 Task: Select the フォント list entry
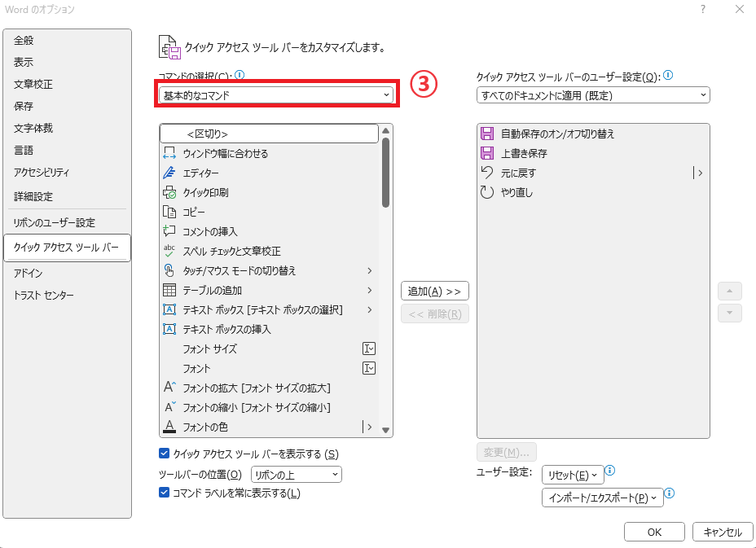point(269,368)
